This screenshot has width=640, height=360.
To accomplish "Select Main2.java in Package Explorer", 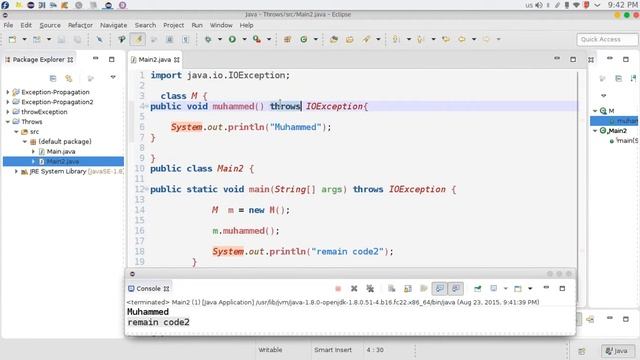I will (63, 162).
